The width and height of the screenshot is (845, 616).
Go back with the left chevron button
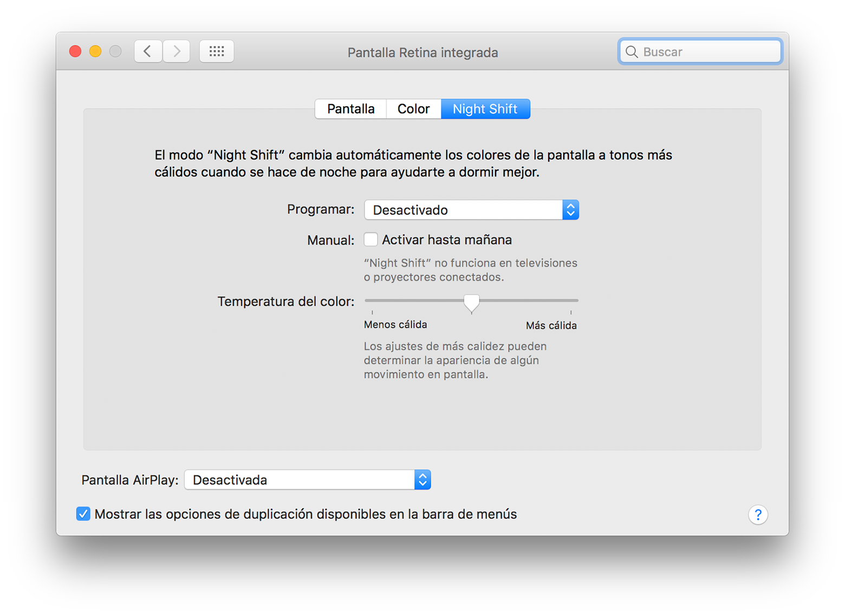148,51
